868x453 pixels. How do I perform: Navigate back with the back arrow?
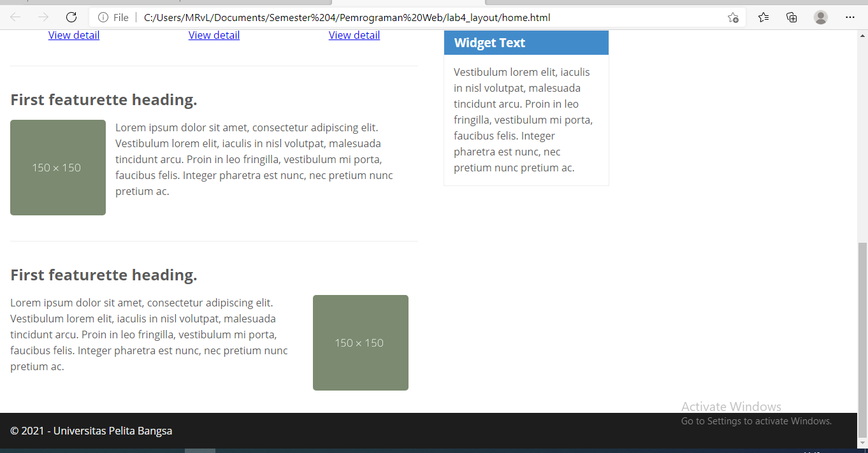(x=15, y=17)
